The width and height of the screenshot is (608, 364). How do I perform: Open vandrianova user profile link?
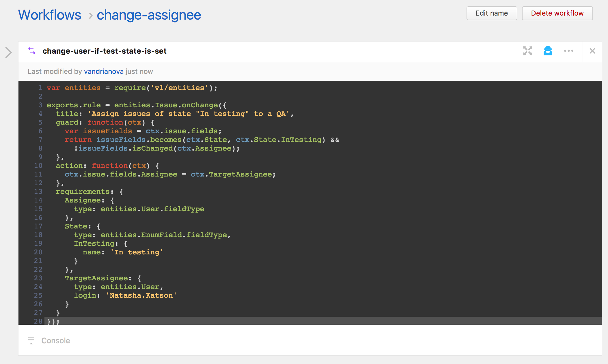click(104, 71)
